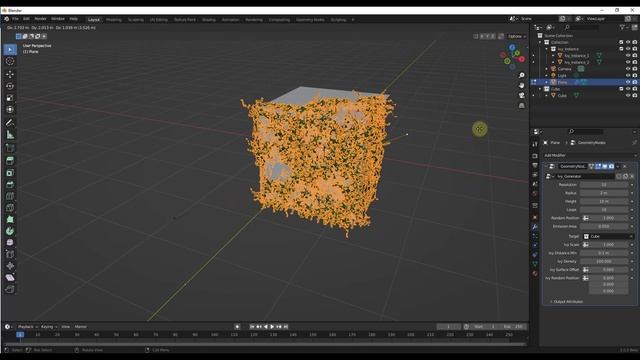Toggle render camera icon for Cube object
The height and width of the screenshot is (360, 640).
(x=634, y=96)
